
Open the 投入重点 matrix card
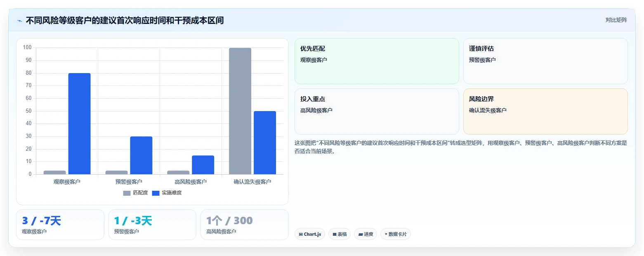pyautogui.click(x=377, y=111)
